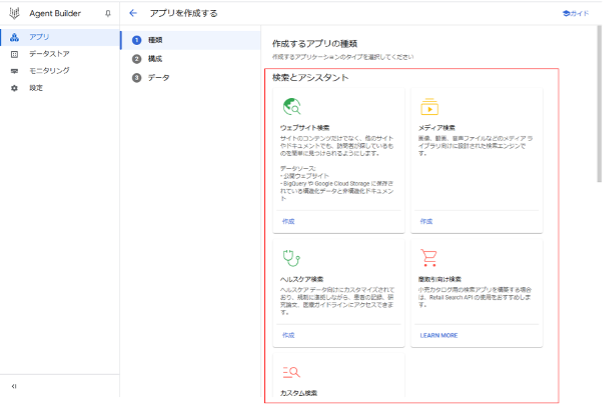Go back using the left arrow icon
The image size is (604, 408).
point(133,13)
